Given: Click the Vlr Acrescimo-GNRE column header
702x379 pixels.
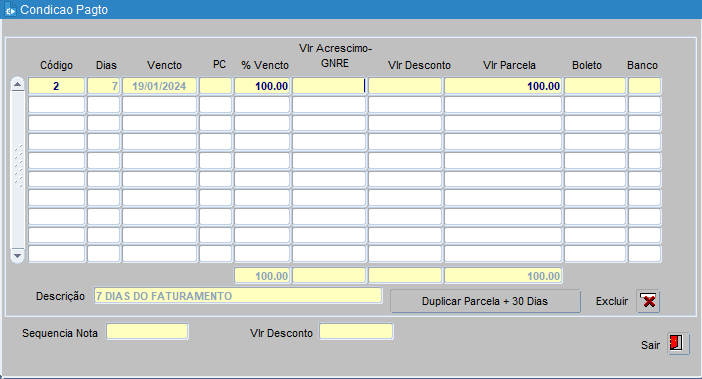Looking at the screenshot, I should (335, 56).
